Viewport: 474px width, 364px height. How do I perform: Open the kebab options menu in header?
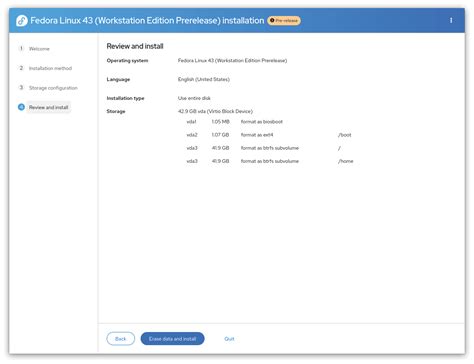[x=451, y=21]
